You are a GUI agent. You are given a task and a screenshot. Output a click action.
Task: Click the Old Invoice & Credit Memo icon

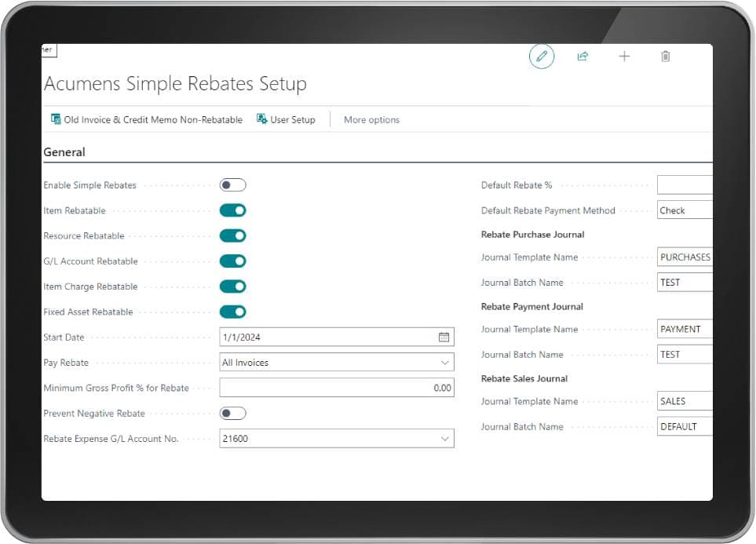coord(56,119)
